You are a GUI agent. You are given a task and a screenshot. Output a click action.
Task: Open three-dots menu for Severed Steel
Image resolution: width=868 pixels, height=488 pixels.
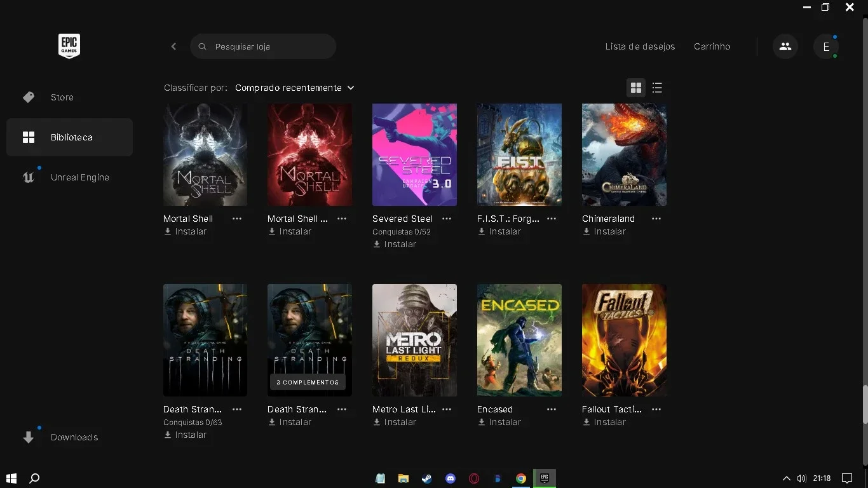point(447,219)
